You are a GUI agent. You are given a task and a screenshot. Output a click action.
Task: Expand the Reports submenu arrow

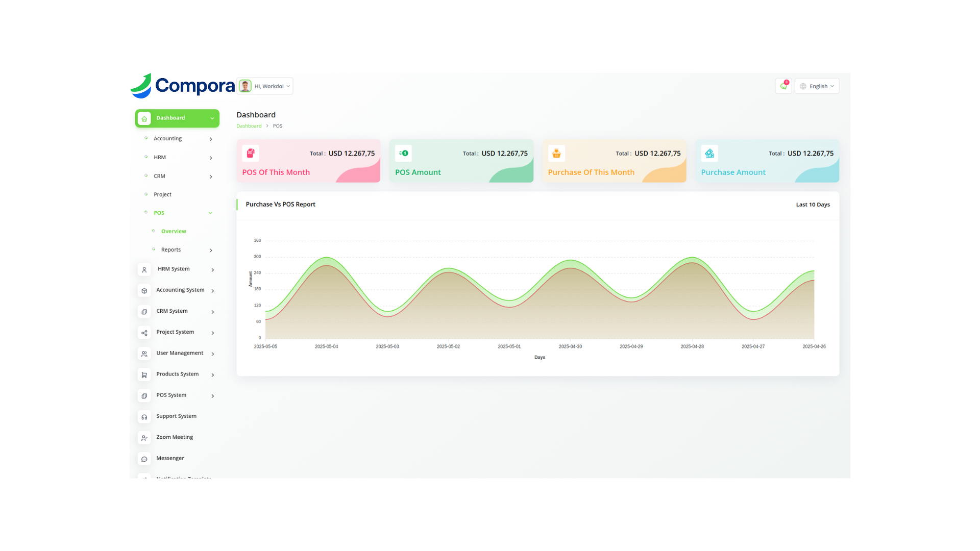[x=211, y=250]
